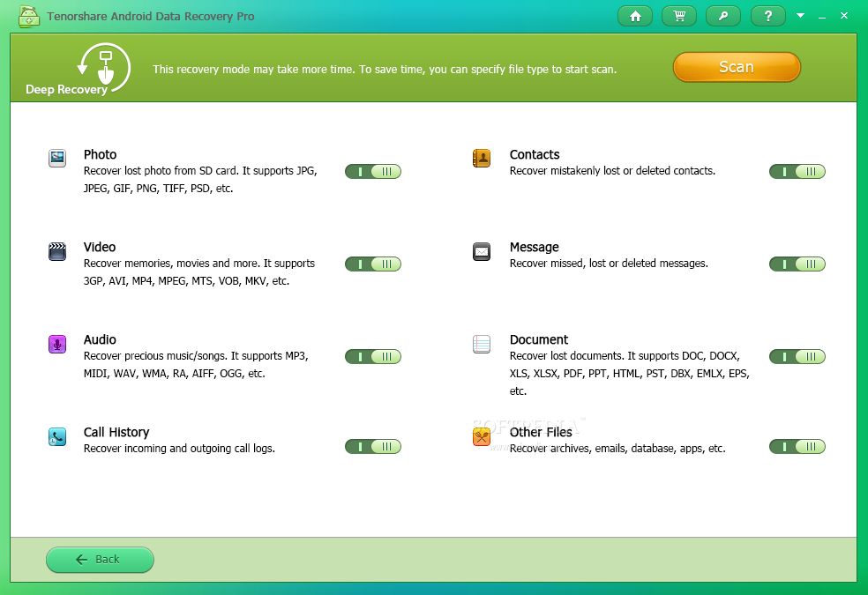Click the Other Files tools icon
868x595 pixels.
pos(482,437)
